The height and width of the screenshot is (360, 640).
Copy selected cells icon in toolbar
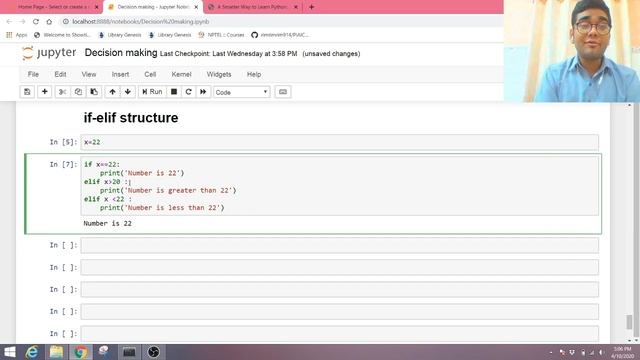(x=78, y=92)
